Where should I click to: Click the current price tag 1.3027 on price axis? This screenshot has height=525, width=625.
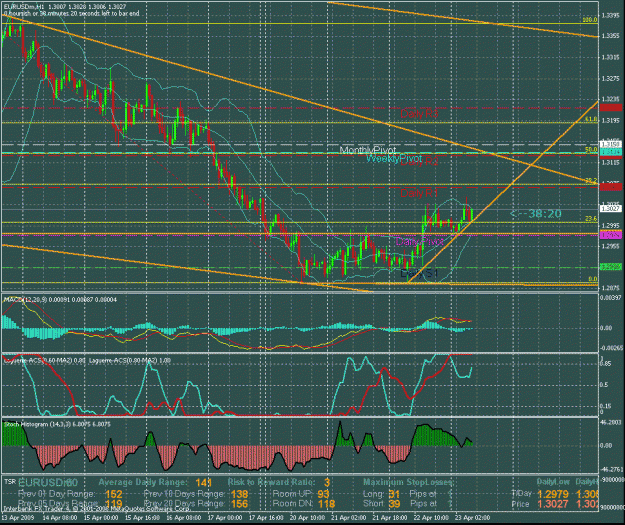(x=611, y=208)
